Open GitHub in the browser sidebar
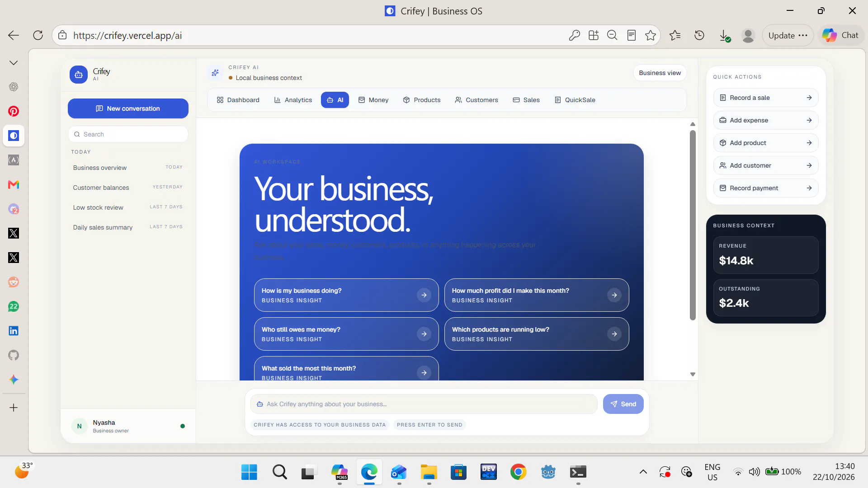The image size is (868, 488). coord(14,355)
